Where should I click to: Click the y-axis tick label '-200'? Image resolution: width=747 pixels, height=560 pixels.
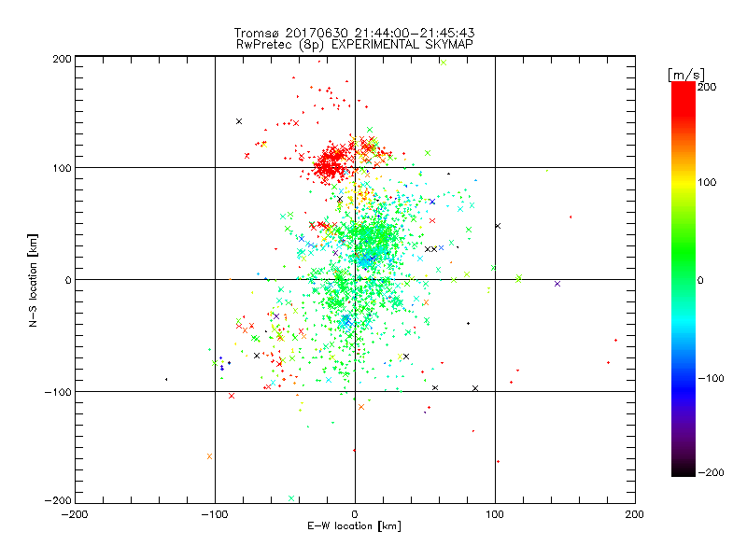(x=58, y=501)
